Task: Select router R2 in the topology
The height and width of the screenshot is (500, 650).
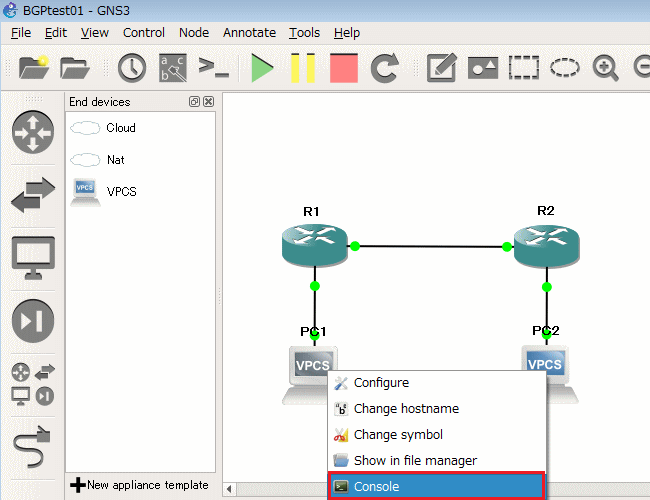Action: [547, 245]
